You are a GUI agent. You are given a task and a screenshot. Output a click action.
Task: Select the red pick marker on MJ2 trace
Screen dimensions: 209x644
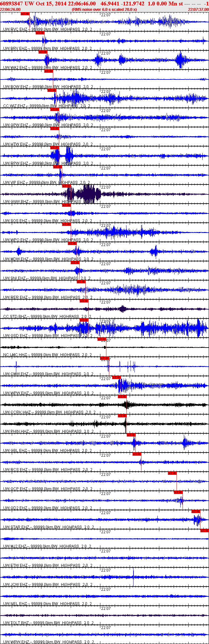pyautogui.click(x=205, y=531)
